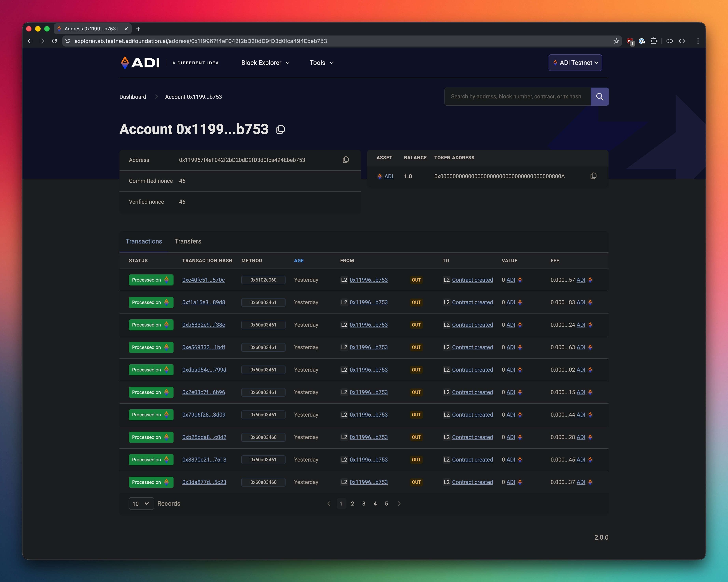The image size is (728, 582).
Task: Copy the ADI token address
Action: click(593, 176)
